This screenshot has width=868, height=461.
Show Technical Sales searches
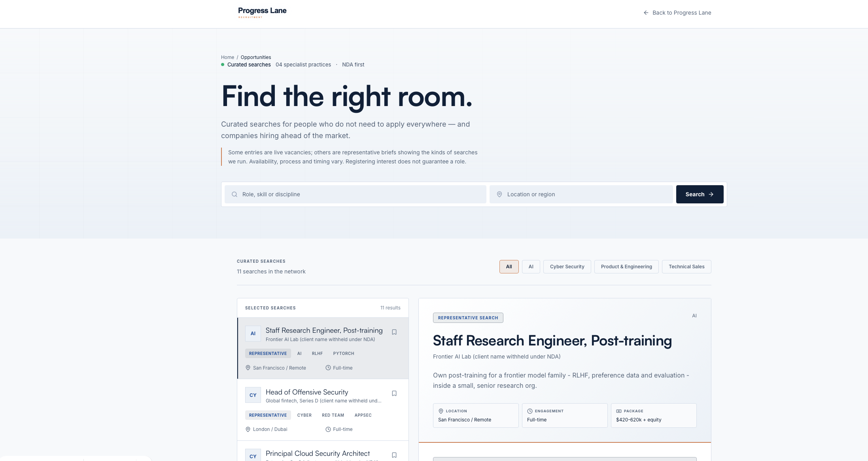[686, 267]
